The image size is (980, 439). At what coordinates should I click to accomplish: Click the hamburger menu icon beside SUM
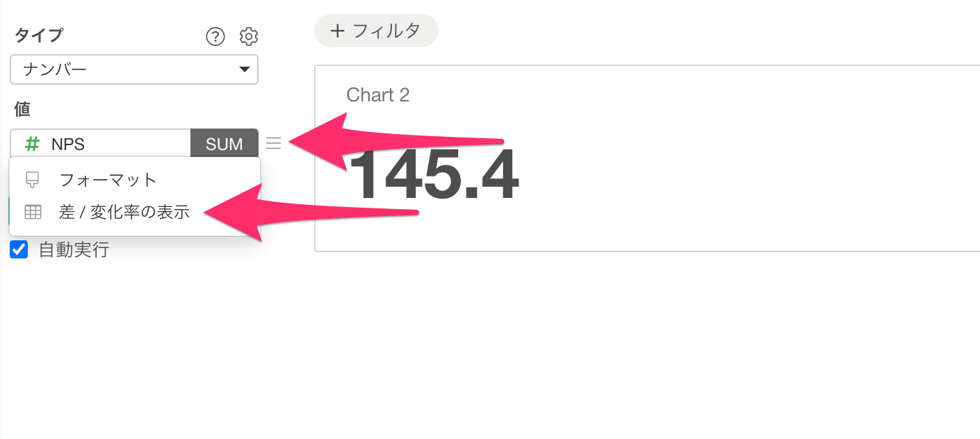(274, 143)
